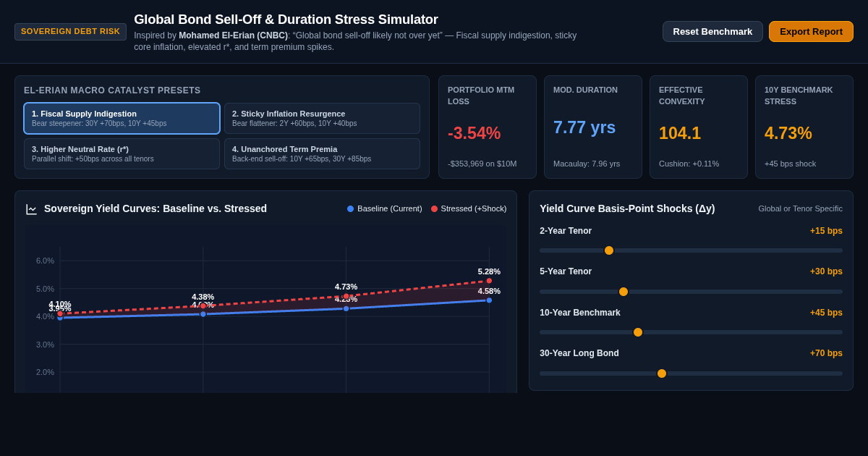The width and height of the screenshot is (868, 456).
Task: Click the 10Y Benchmark Stress value 4.73%
Action: (788, 133)
